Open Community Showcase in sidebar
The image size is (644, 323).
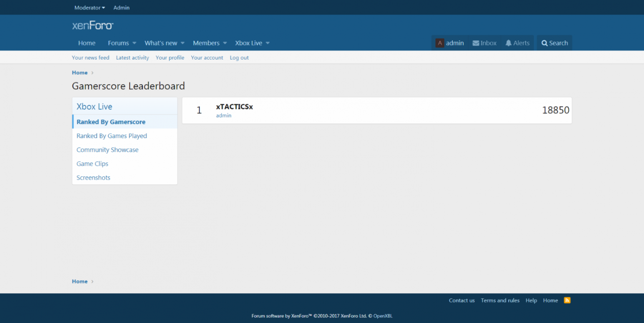107,150
